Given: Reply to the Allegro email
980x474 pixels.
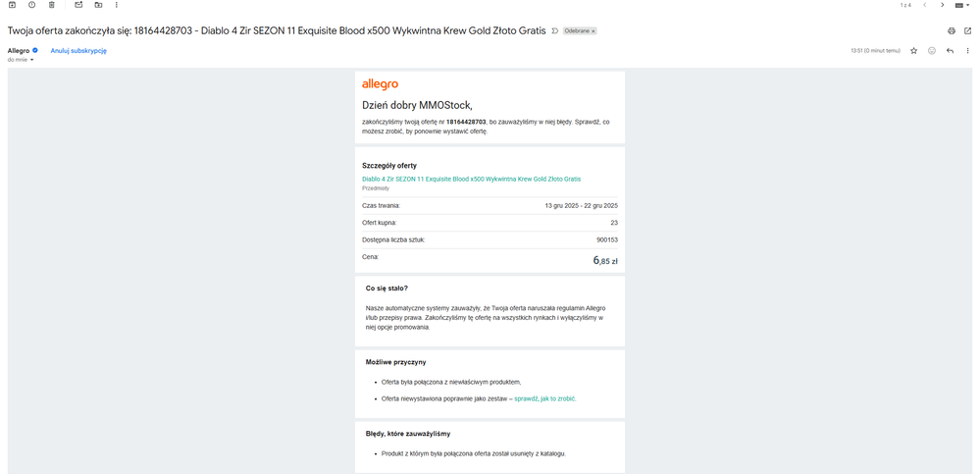Looking at the screenshot, I should [950, 51].
